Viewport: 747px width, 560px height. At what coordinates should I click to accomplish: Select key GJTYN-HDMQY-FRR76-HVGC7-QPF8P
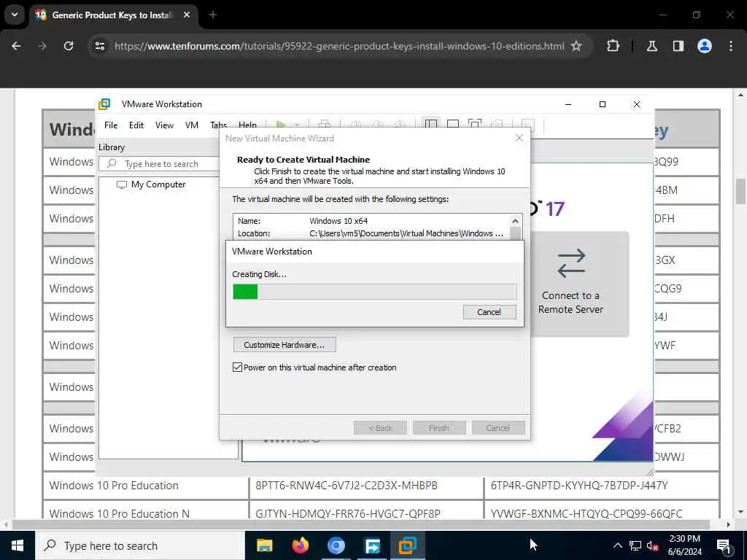(348, 513)
